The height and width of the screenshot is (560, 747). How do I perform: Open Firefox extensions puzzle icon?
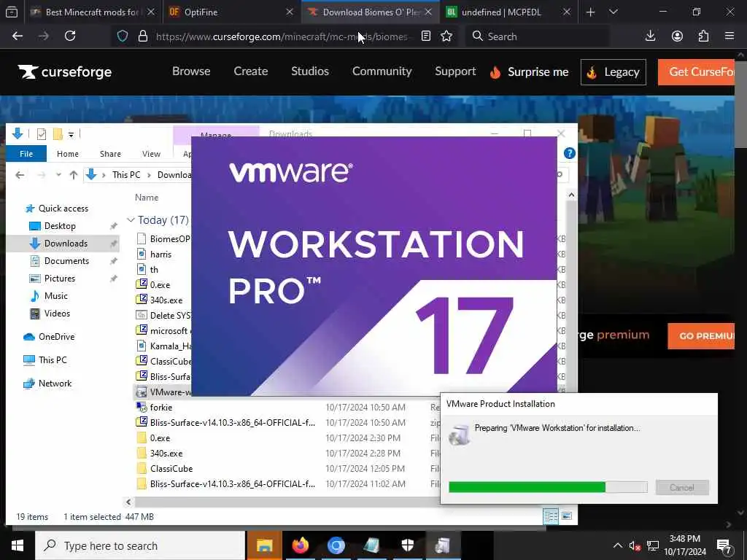point(704,36)
